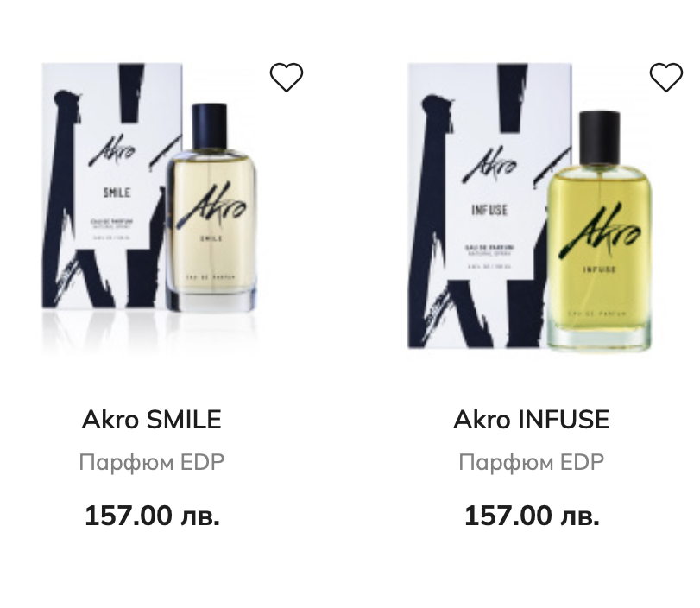Click the pale yellow SMILE perfume bottle
This screenshot has width=700, height=608.
[211, 208]
